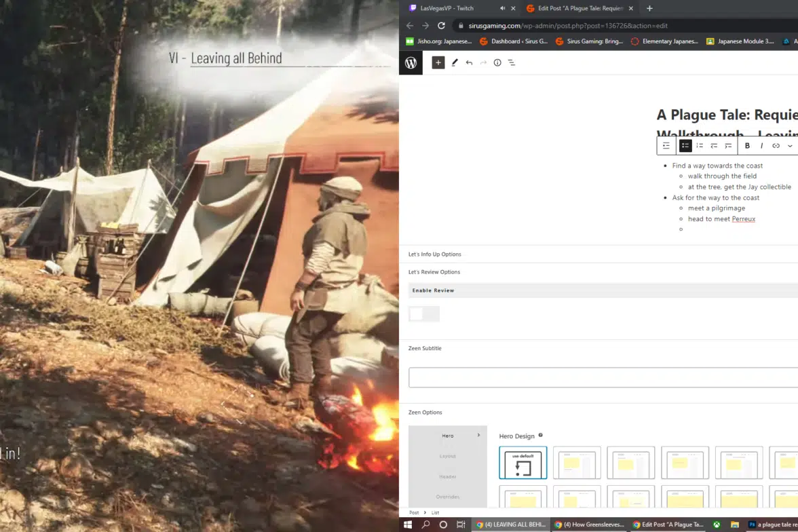Open more formatting options dropdown arrow
This screenshot has width=798, height=532.
point(790,146)
